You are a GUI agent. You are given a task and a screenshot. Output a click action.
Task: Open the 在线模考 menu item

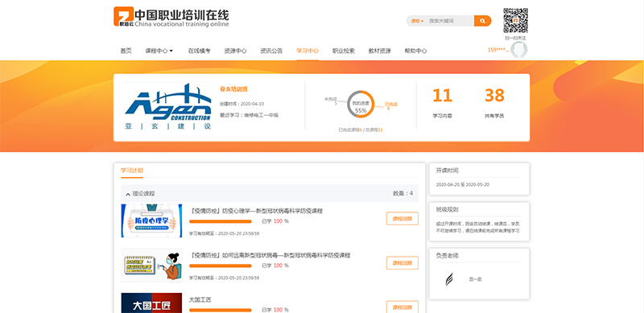point(199,51)
